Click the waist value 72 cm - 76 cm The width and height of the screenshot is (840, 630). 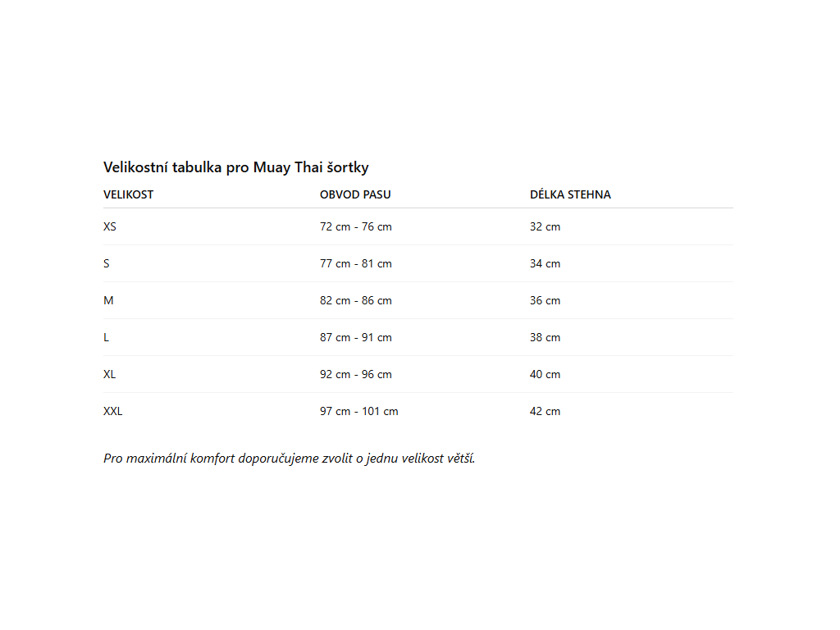pos(356,226)
